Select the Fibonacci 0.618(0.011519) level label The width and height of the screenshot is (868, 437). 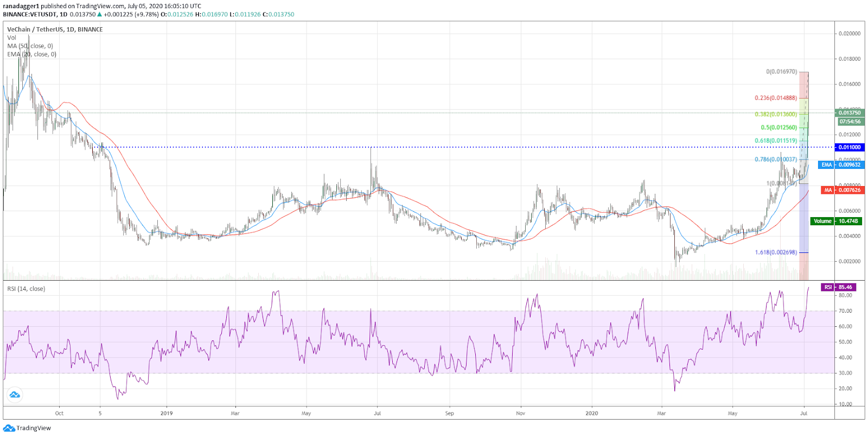click(x=776, y=141)
